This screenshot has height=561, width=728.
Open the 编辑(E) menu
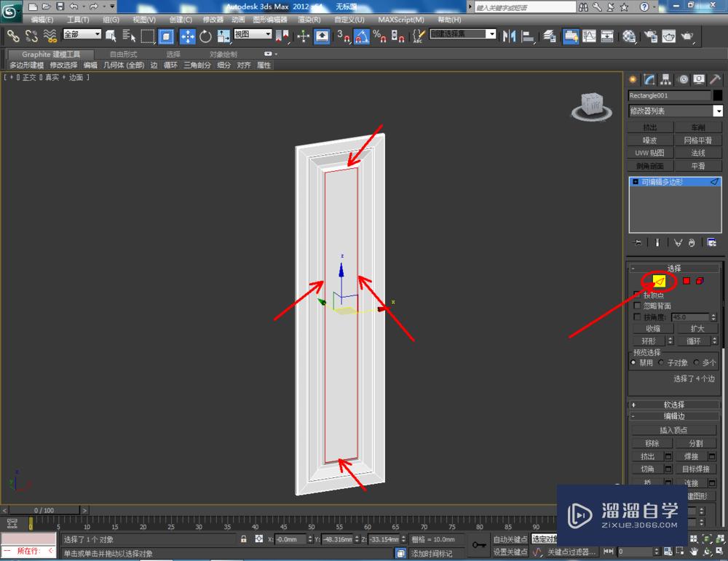[41, 20]
